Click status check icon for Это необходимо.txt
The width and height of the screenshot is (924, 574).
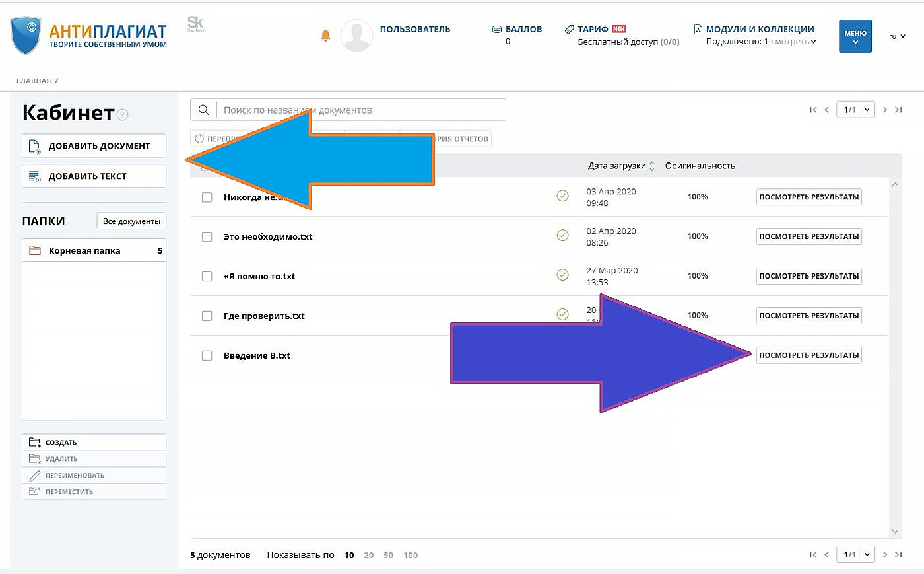562,235
